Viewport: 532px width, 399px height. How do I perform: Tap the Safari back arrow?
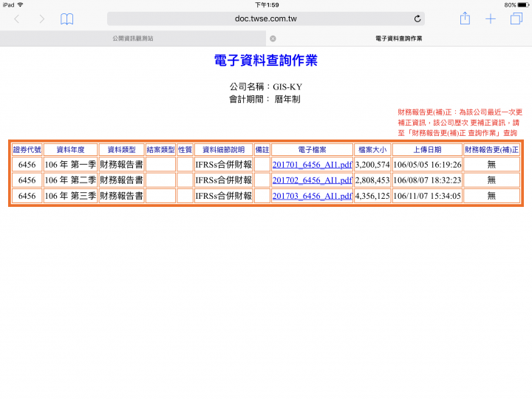click(x=16, y=19)
